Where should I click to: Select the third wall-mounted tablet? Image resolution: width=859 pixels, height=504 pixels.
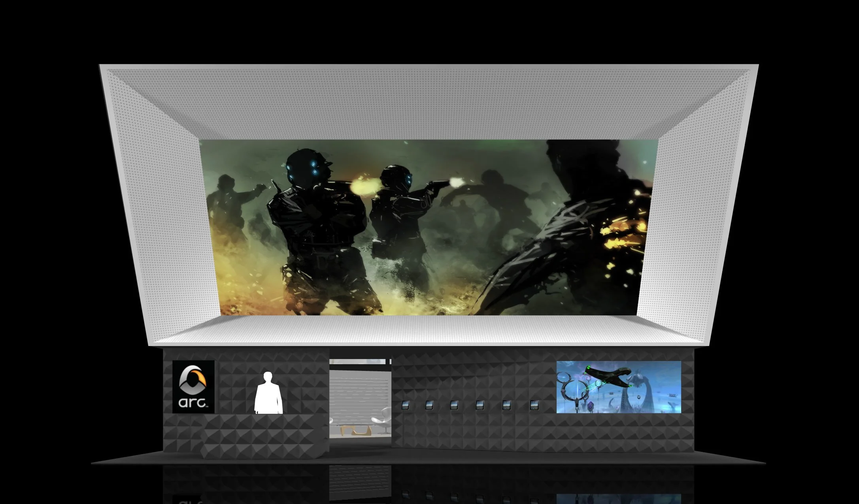point(454,405)
